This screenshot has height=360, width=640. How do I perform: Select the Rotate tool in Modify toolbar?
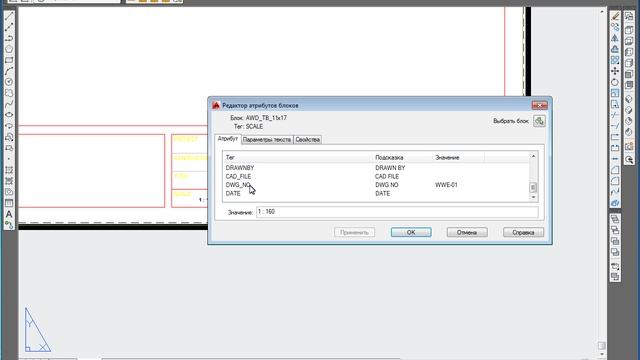(x=615, y=82)
